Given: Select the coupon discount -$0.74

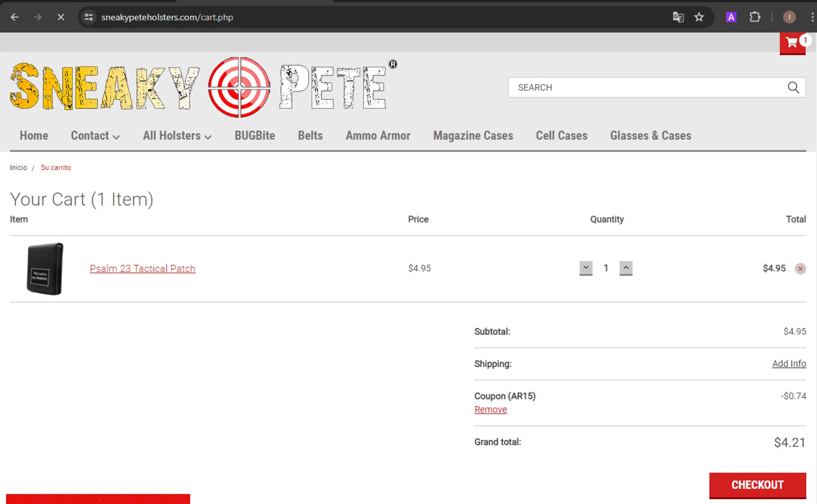Looking at the screenshot, I should point(793,396).
